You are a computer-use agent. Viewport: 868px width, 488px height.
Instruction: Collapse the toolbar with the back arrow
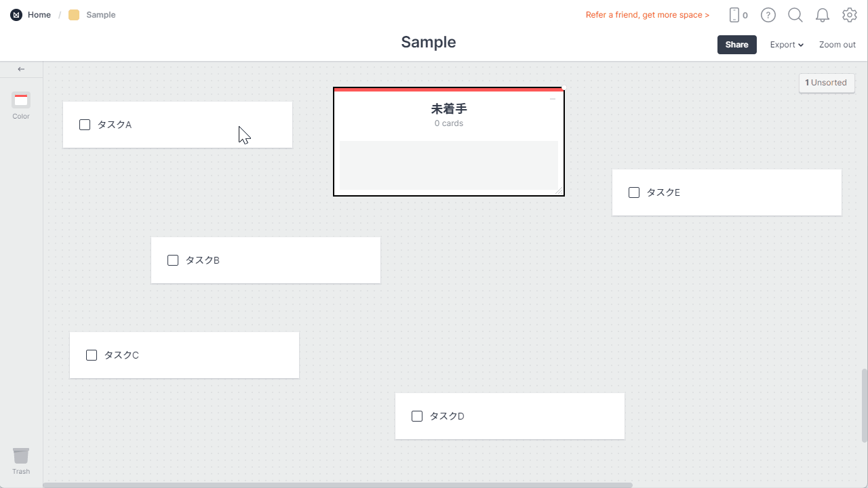coord(21,69)
